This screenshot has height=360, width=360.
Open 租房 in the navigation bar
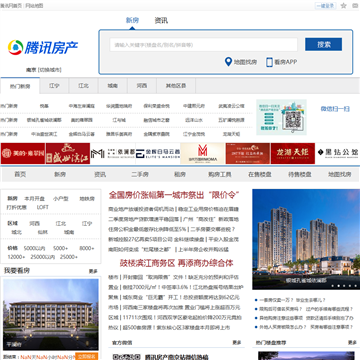tap(180, 174)
